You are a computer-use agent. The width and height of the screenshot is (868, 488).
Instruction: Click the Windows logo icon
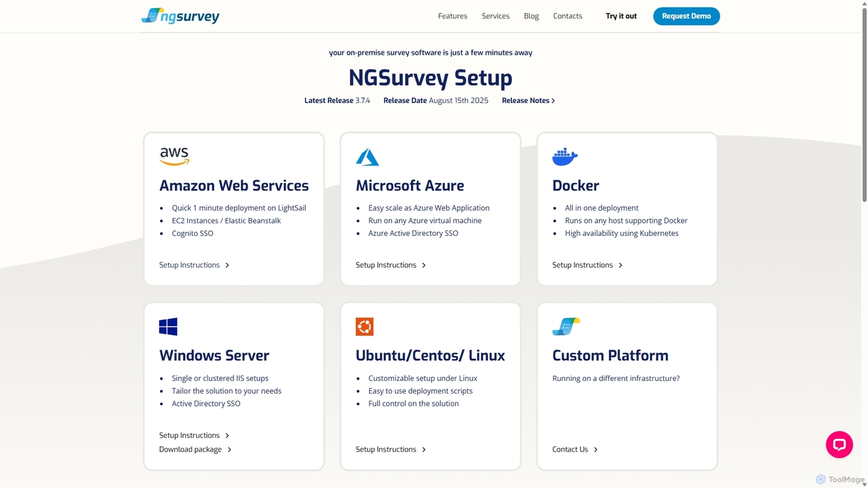(168, 327)
